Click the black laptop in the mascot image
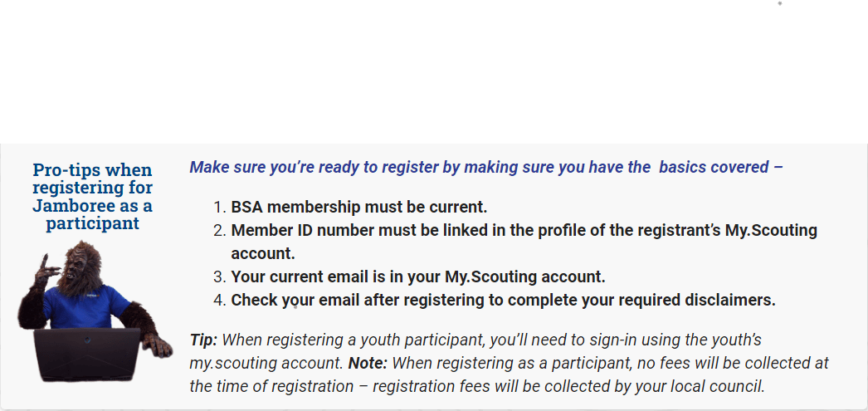 point(87,355)
